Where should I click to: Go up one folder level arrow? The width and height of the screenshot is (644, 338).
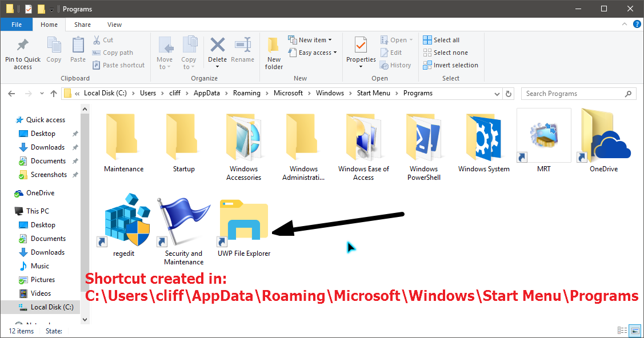coord(53,94)
